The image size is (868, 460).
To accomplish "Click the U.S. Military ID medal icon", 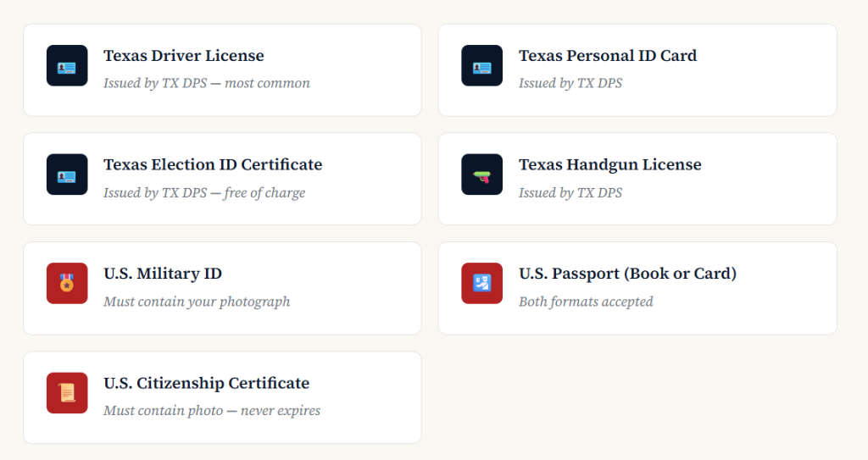I will point(67,284).
